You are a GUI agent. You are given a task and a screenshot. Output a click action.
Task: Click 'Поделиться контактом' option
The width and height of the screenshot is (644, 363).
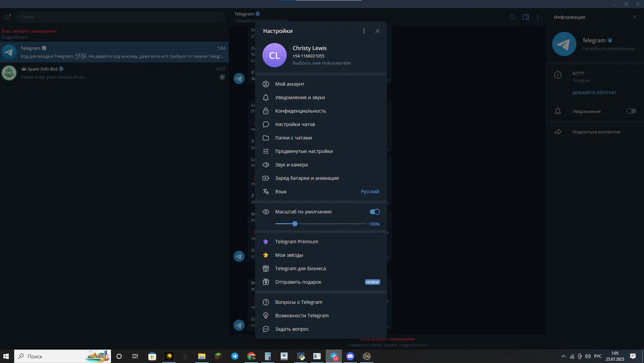[x=596, y=132]
